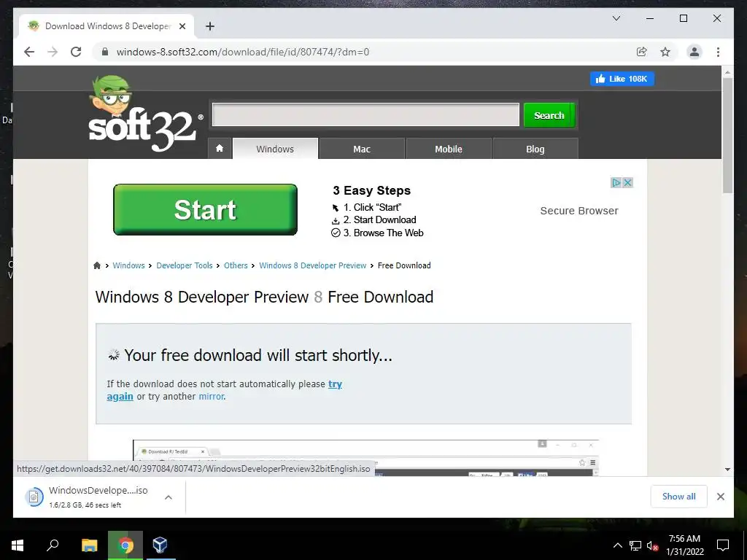Switch to the Windows tab
The width and height of the screenshot is (747, 560).
click(x=275, y=149)
